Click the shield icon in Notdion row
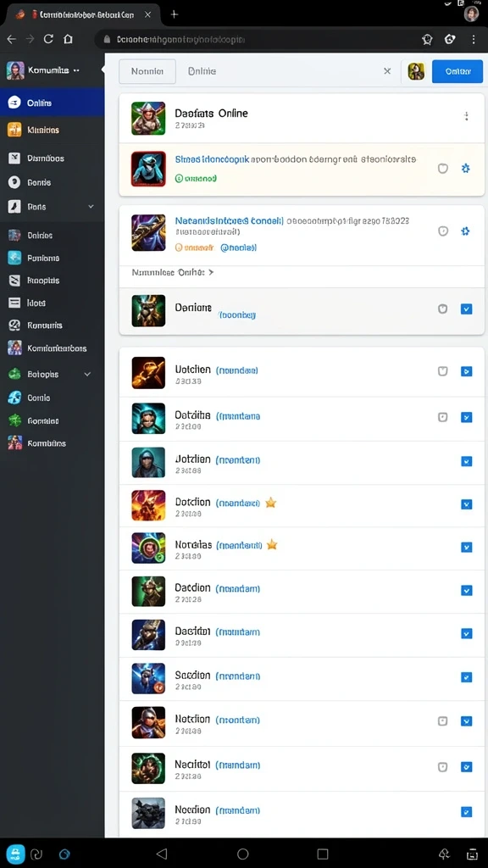This screenshot has width=488, height=868. point(442,721)
